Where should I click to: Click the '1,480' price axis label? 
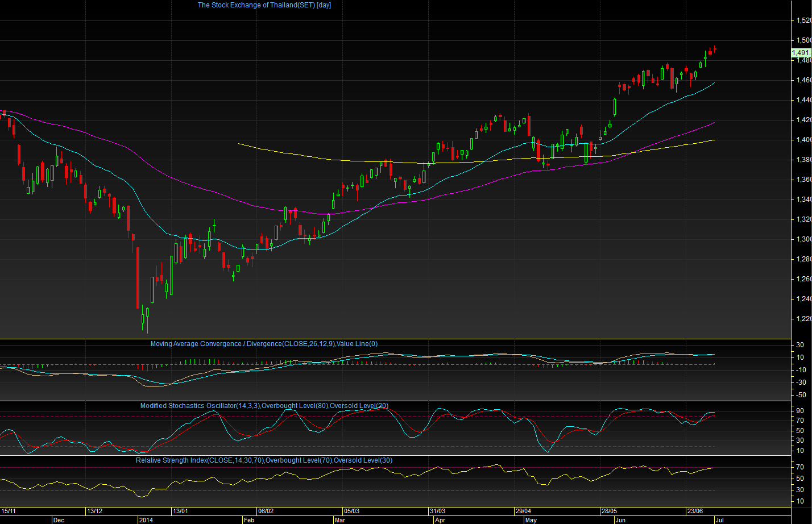click(803, 60)
